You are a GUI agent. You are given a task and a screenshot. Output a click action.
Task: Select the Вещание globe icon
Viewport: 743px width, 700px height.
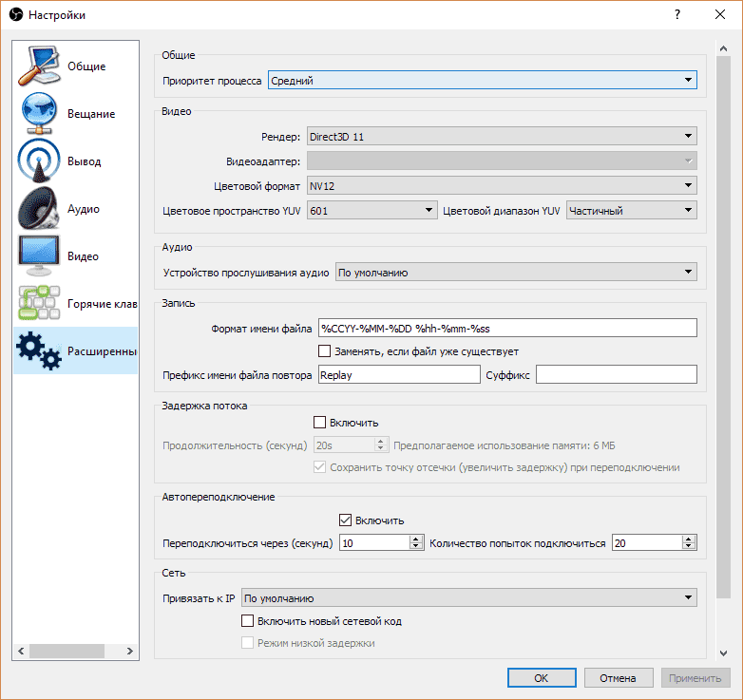pos(39,114)
